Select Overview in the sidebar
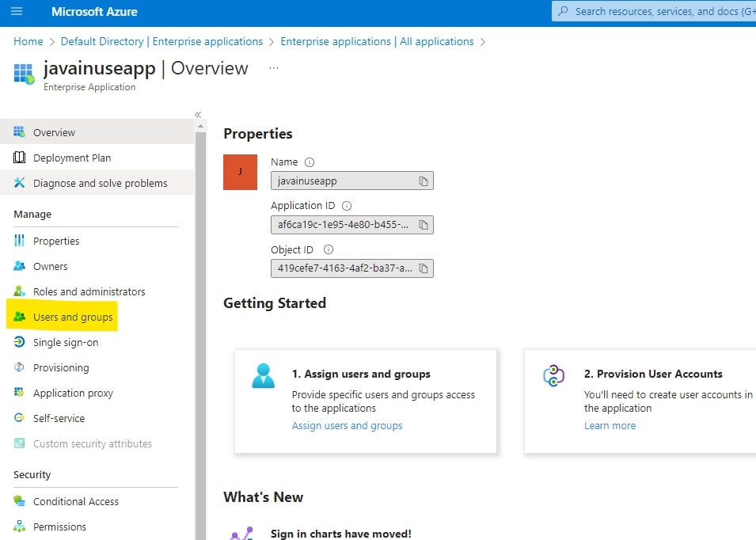This screenshot has height=540, width=756. click(x=97, y=131)
